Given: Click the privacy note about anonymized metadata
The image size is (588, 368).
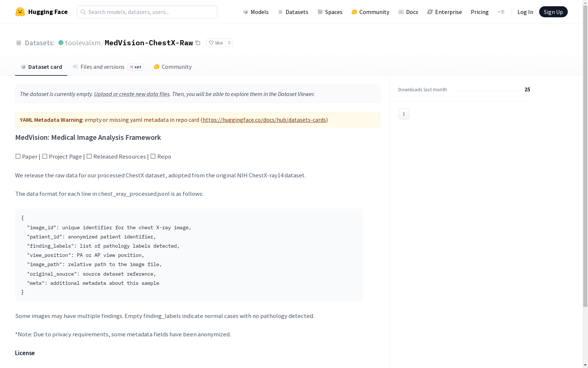Looking at the screenshot, I should [123, 334].
